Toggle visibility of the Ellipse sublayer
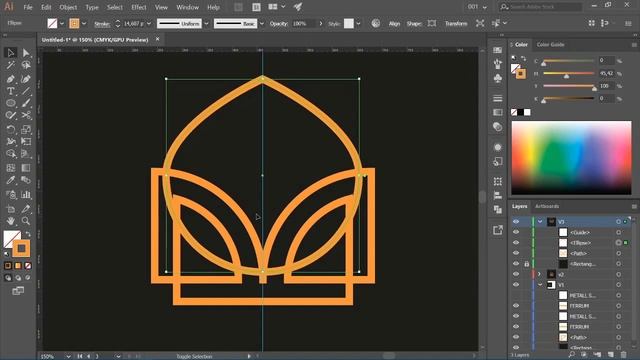The height and width of the screenshot is (360, 640). tap(516, 242)
